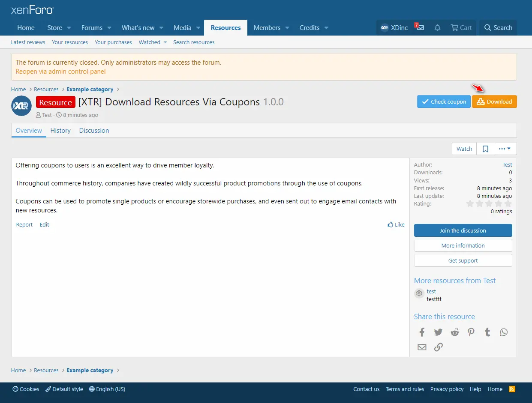This screenshot has width=532, height=403.
Task: Switch to the History tab
Action: click(x=60, y=131)
